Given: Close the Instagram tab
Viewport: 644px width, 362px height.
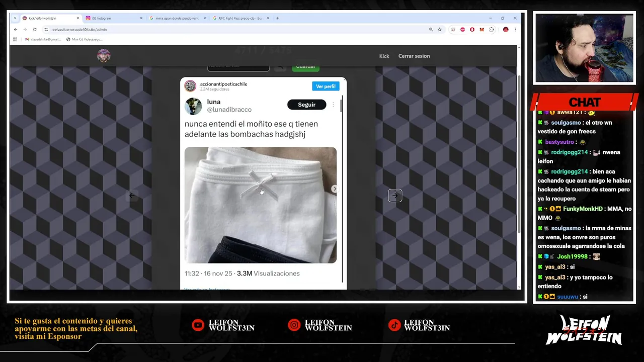Looking at the screenshot, I should [x=141, y=18].
